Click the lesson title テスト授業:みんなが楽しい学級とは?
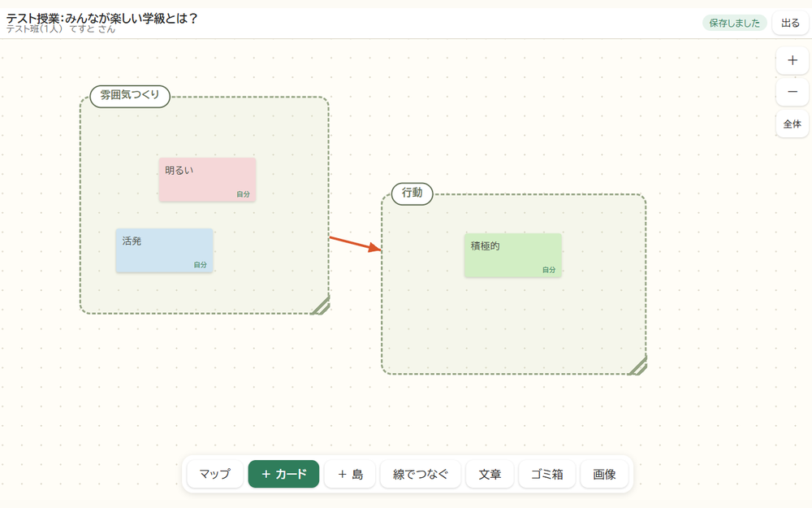Screen dimensions: 812x508 click(102, 18)
